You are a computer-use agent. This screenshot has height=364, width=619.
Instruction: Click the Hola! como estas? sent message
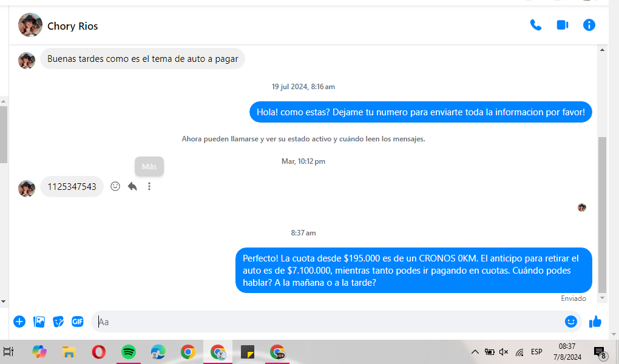point(421,112)
